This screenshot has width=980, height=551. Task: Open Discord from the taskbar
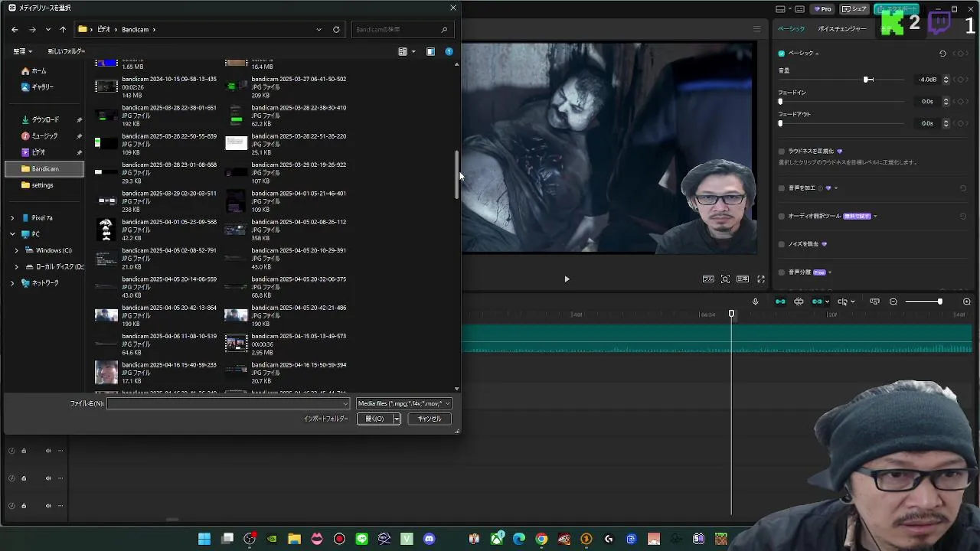pos(429,539)
